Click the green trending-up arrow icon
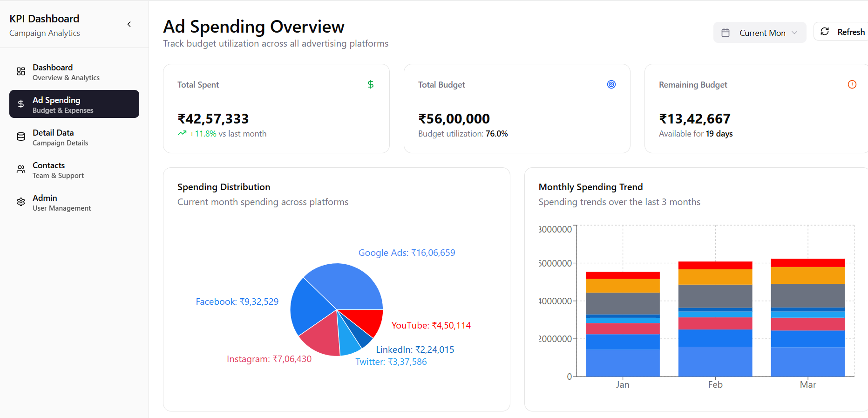The height and width of the screenshot is (418, 868). 182,133
